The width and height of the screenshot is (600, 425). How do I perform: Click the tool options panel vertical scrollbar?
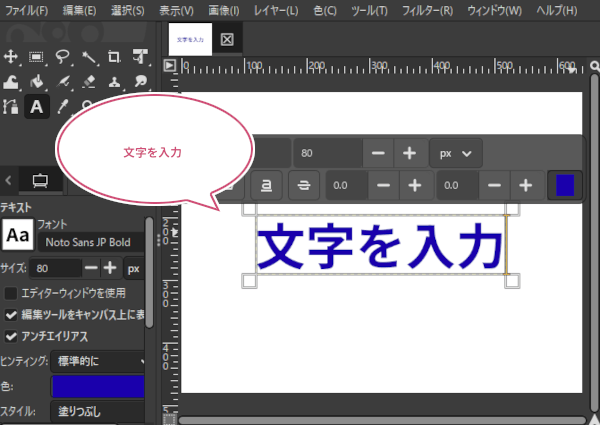149,272
